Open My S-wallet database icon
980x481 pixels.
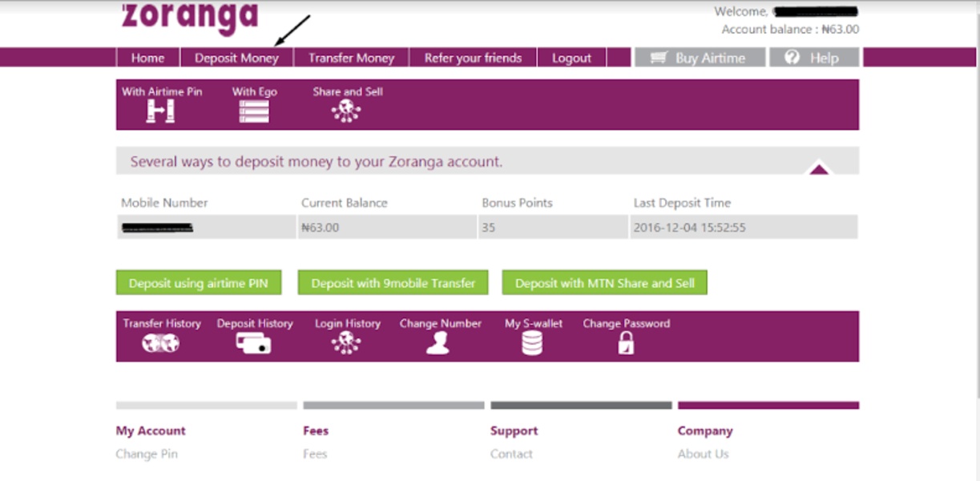[x=531, y=343]
